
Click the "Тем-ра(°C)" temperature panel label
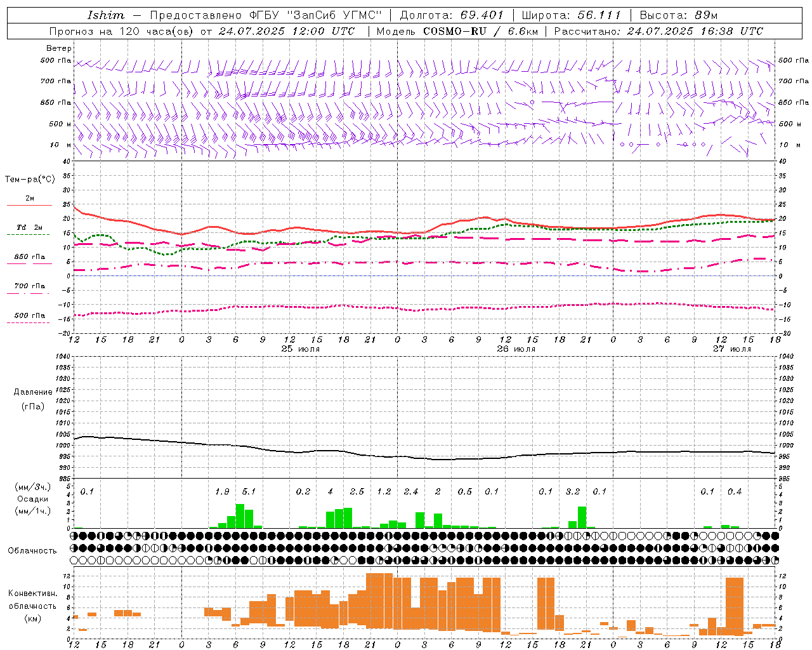pos(30,180)
